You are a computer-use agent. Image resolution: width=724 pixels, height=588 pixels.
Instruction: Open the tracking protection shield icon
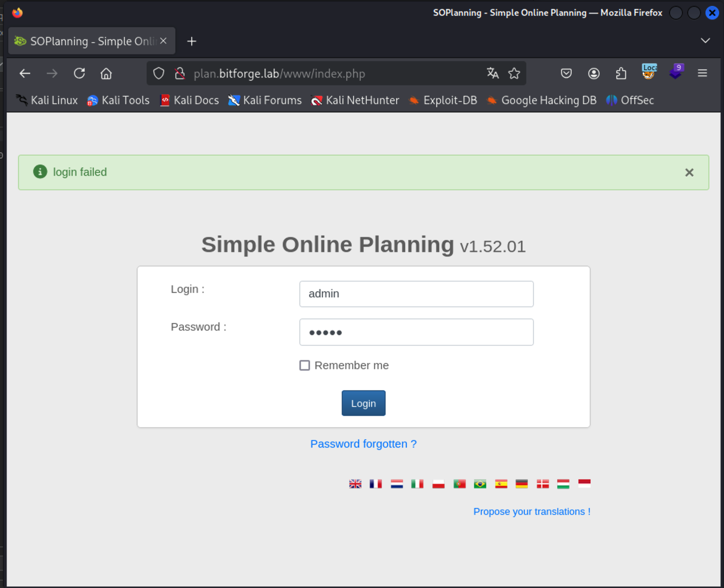click(x=159, y=73)
